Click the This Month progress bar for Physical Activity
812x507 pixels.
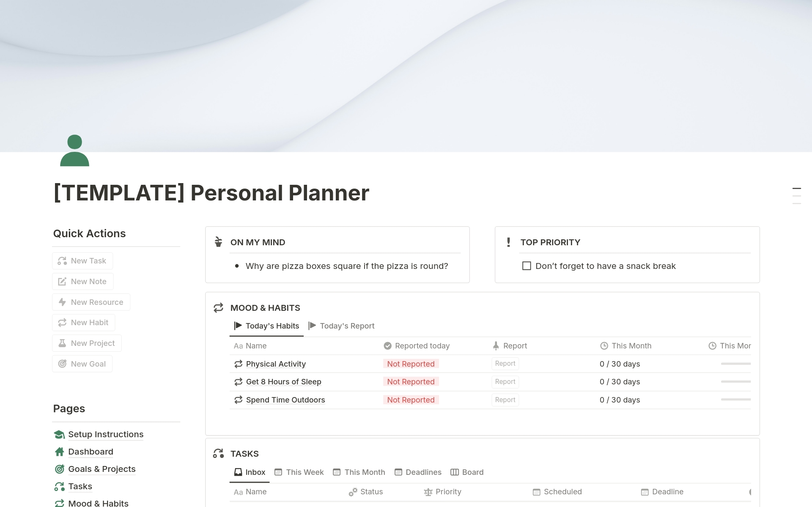point(736,363)
